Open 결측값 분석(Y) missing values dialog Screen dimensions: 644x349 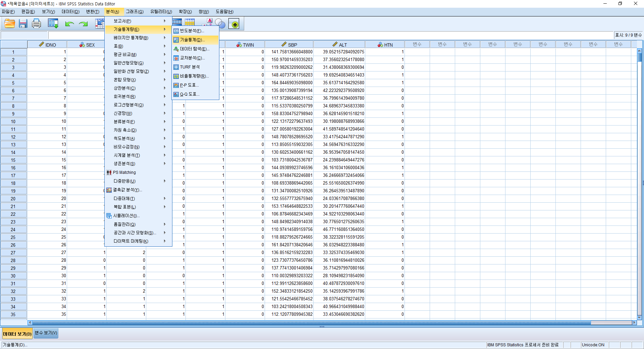coord(138,190)
